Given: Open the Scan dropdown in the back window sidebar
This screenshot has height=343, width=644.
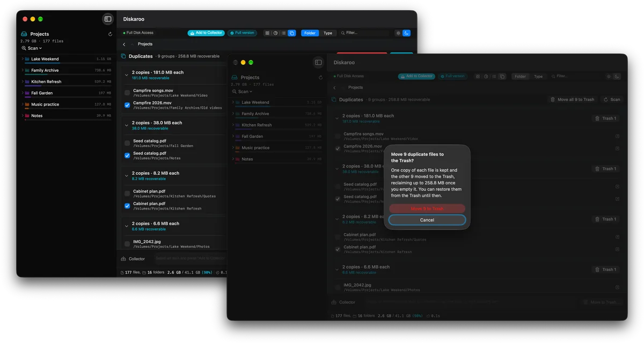Looking at the screenshot, I should 32,48.
